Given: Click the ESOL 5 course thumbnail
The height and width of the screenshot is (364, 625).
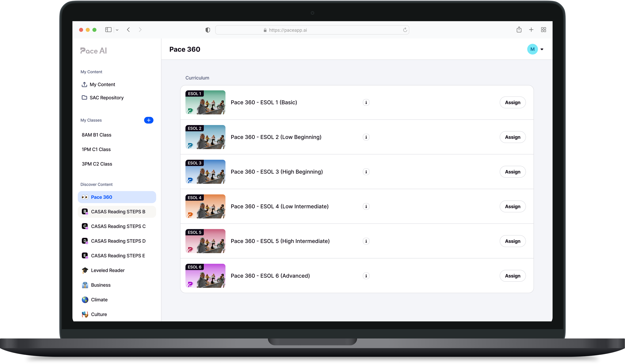Looking at the screenshot, I should (x=205, y=241).
